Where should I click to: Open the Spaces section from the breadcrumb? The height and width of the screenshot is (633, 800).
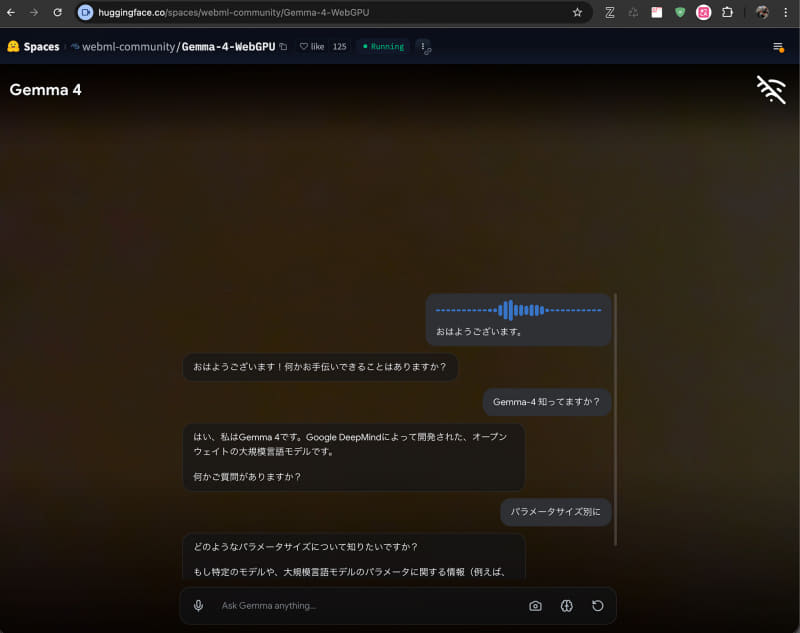[x=40, y=46]
